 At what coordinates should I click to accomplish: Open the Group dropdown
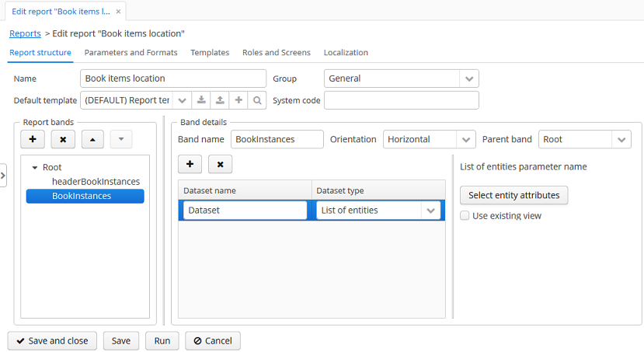tap(468, 78)
